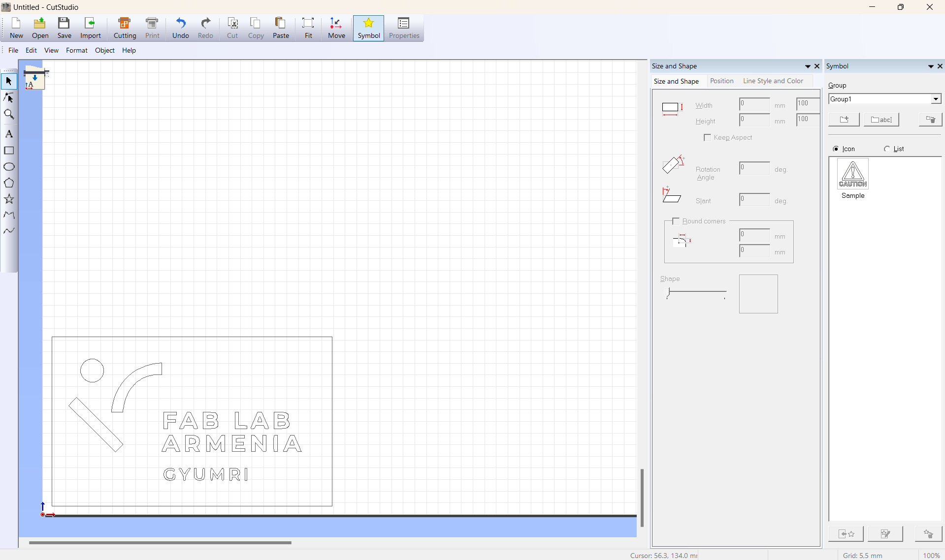Viewport: 945px width, 560px height.
Task: Start cutting with the Cutting icon
Action: click(125, 28)
